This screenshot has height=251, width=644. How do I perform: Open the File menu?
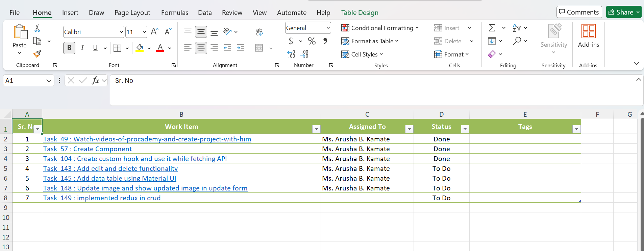(x=15, y=13)
